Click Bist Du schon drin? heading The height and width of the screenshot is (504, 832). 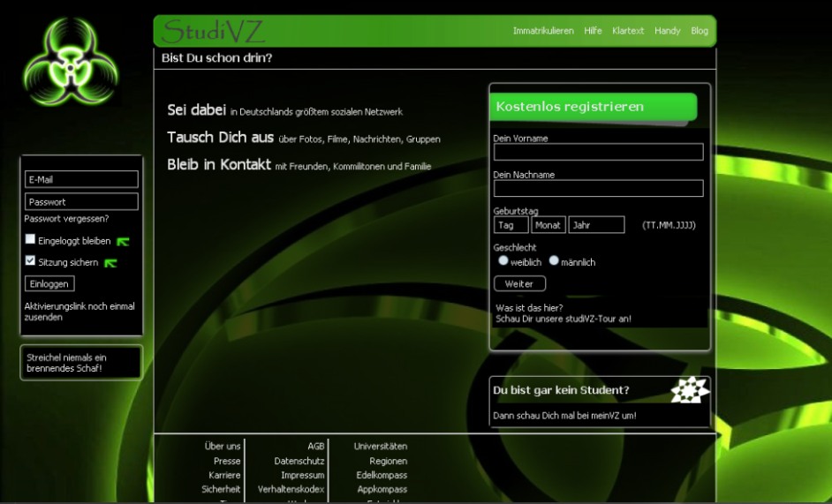[x=216, y=58]
